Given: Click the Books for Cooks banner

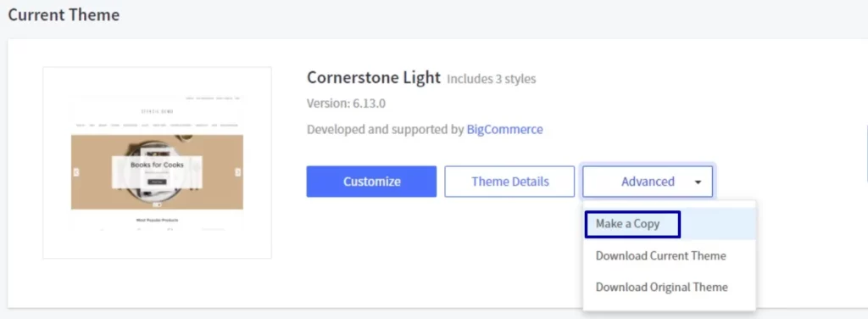Looking at the screenshot, I should (x=157, y=172).
